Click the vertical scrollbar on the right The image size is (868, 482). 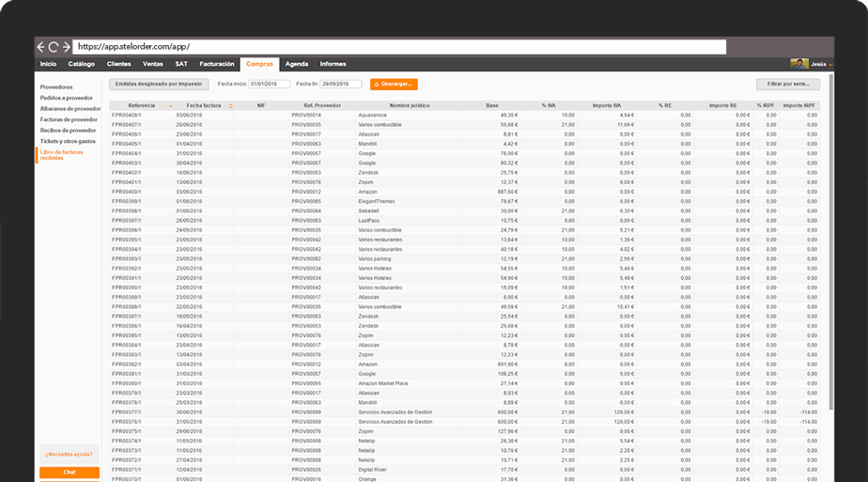[831, 241]
